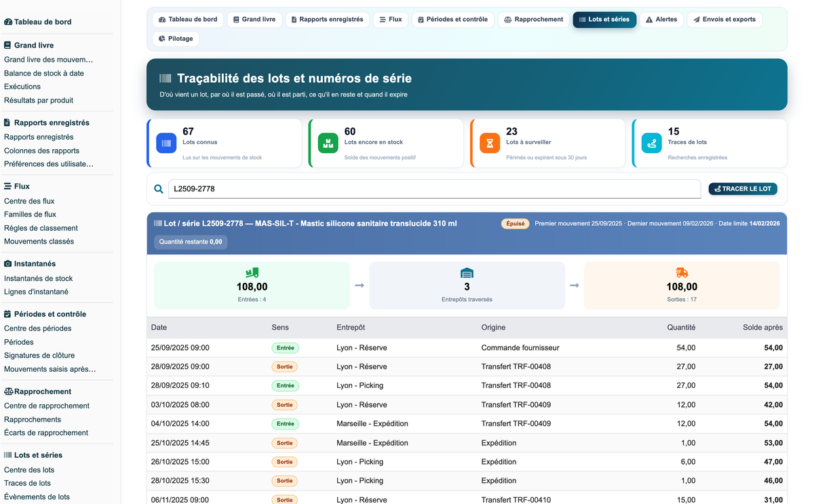Click the Rapports enregistrés sidebar heading icon
This screenshot has height=504, width=814.
pyautogui.click(x=7, y=123)
